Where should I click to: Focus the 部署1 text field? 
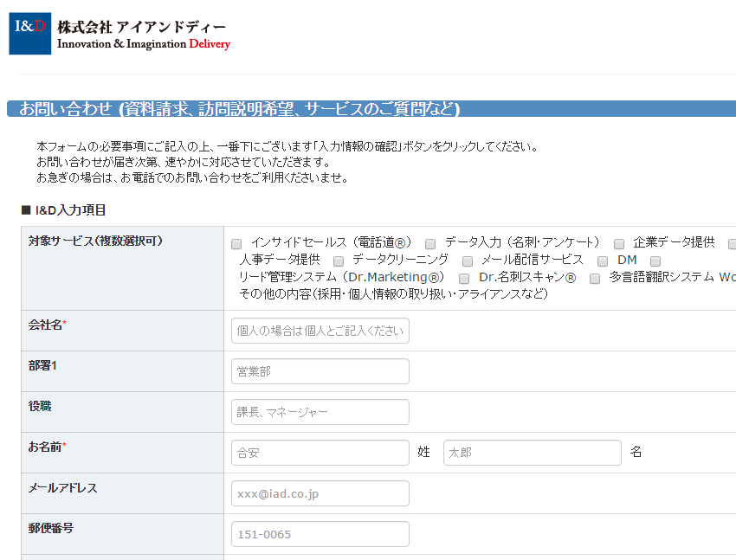point(320,371)
